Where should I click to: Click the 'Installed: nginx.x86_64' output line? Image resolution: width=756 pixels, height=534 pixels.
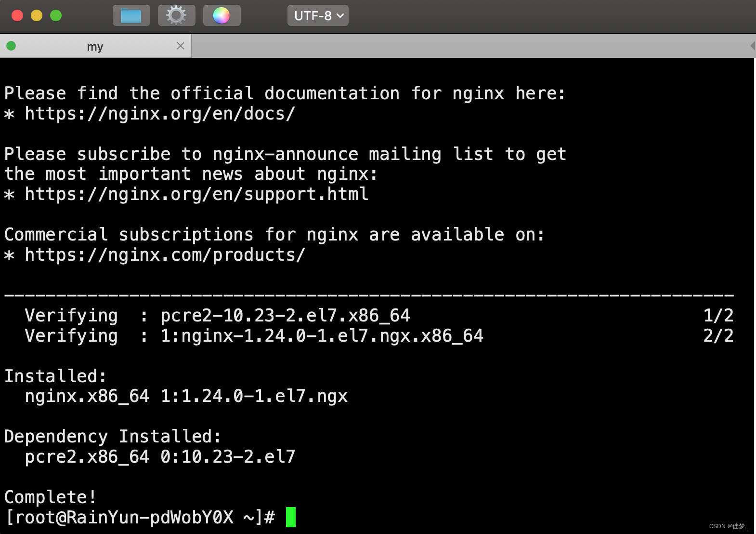click(x=185, y=395)
